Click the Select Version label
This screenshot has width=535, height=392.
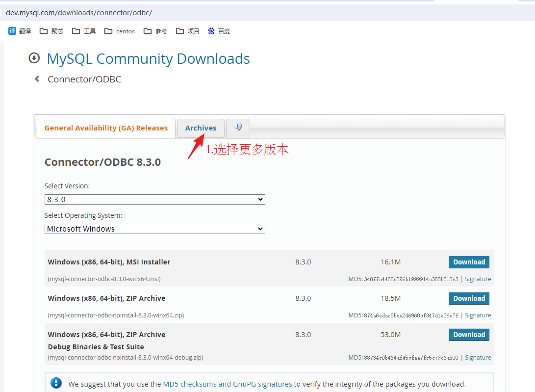67,186
